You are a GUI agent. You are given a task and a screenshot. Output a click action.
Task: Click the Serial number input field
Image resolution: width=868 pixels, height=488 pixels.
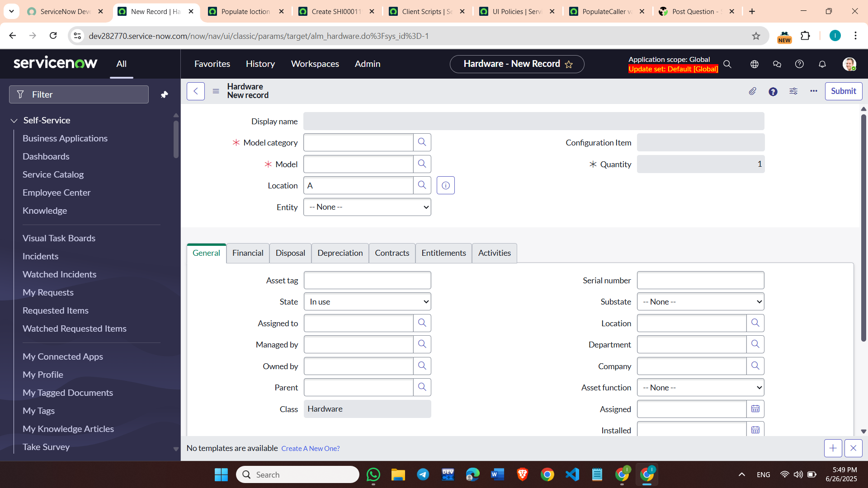(x=700, y=280)
